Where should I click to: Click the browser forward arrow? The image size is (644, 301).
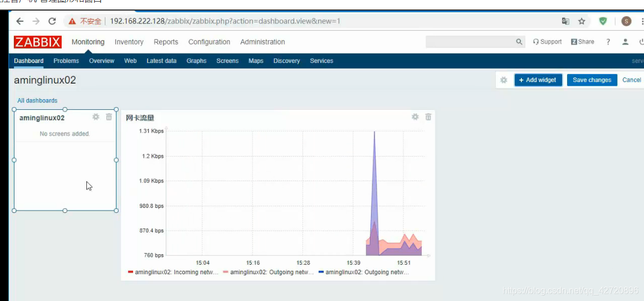(36, 21)
